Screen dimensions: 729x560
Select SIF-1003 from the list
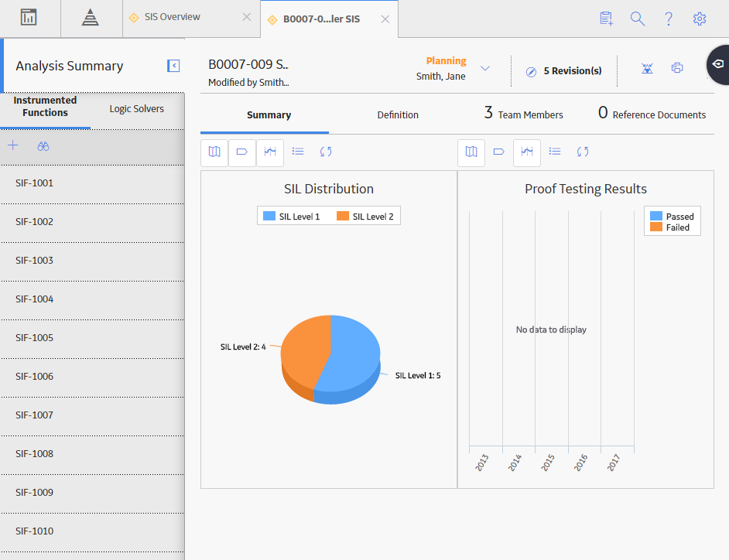click(x=92, y=260)
